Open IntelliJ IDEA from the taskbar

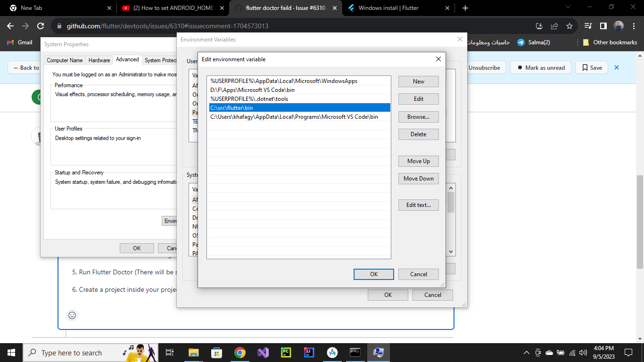[x=309, y=352]
